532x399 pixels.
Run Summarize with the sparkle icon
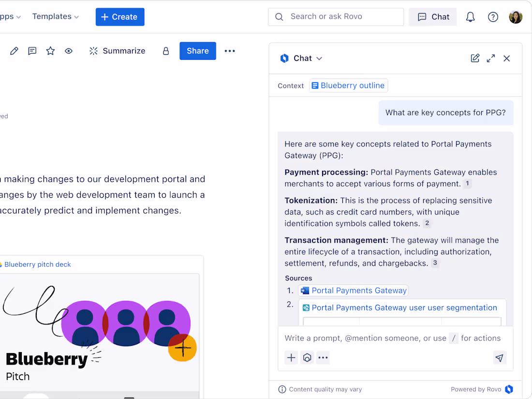93,51
